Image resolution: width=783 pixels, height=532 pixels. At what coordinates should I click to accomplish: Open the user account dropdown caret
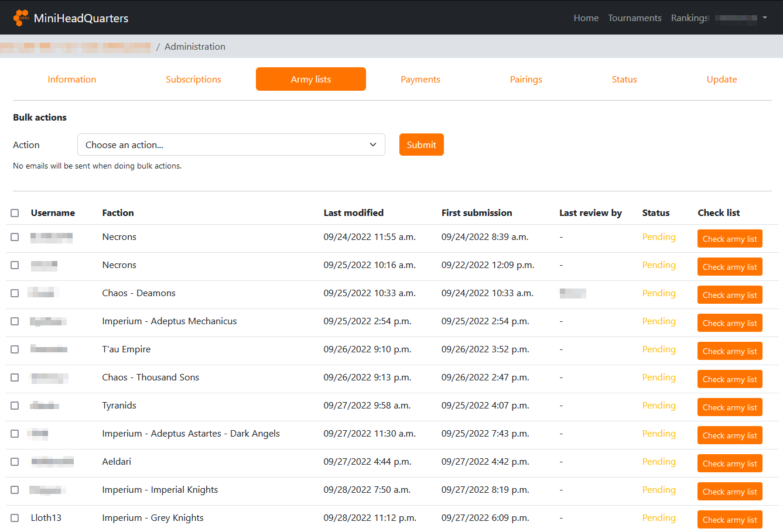[x=764, y=18]
